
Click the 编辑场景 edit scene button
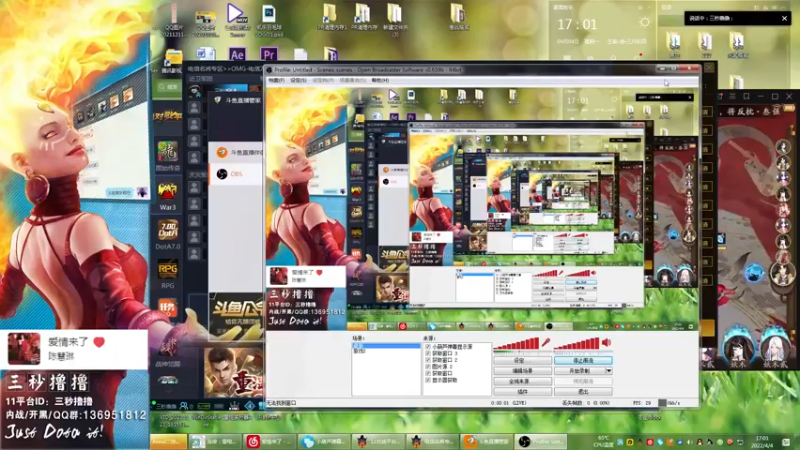[522, 371]
